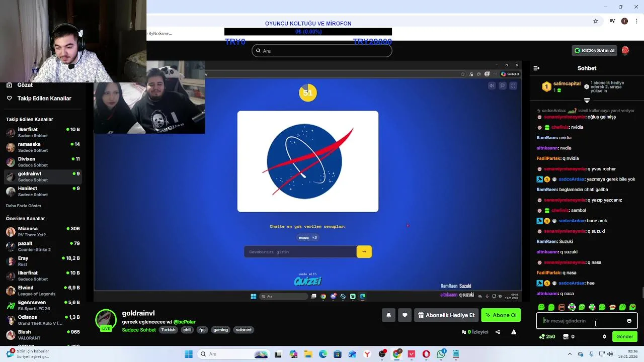
Task: Open emoji picker in message box
Action: 629,321
